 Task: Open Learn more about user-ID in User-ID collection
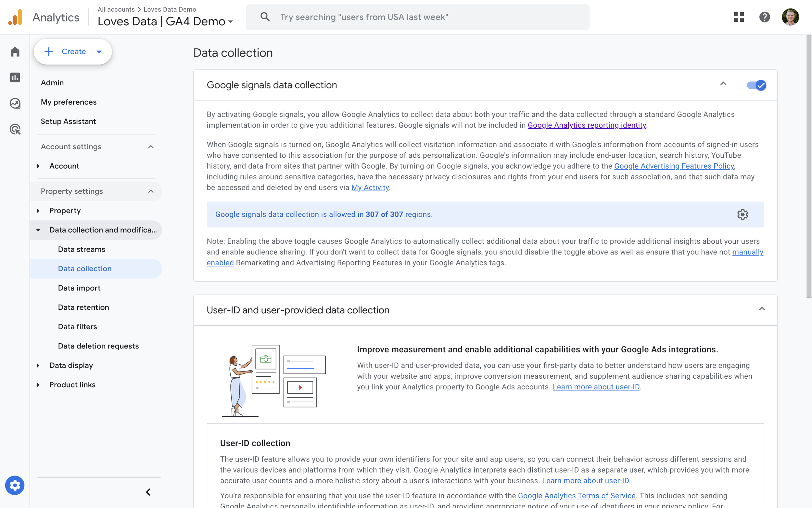pos(585,480)
